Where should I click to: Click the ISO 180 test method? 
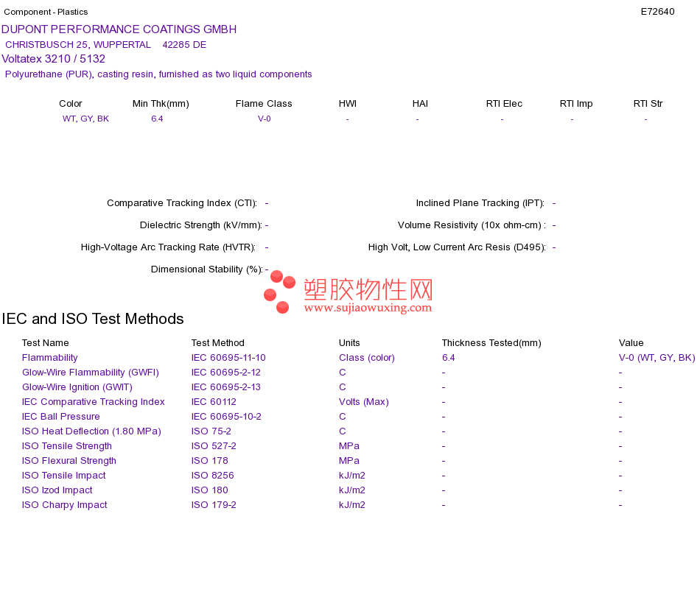210,490
